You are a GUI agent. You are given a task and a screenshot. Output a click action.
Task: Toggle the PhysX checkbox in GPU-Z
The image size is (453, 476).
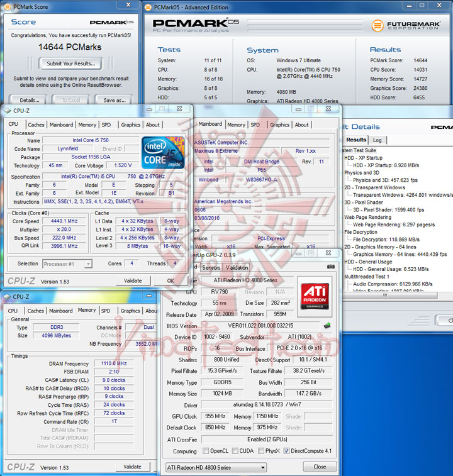261,451
